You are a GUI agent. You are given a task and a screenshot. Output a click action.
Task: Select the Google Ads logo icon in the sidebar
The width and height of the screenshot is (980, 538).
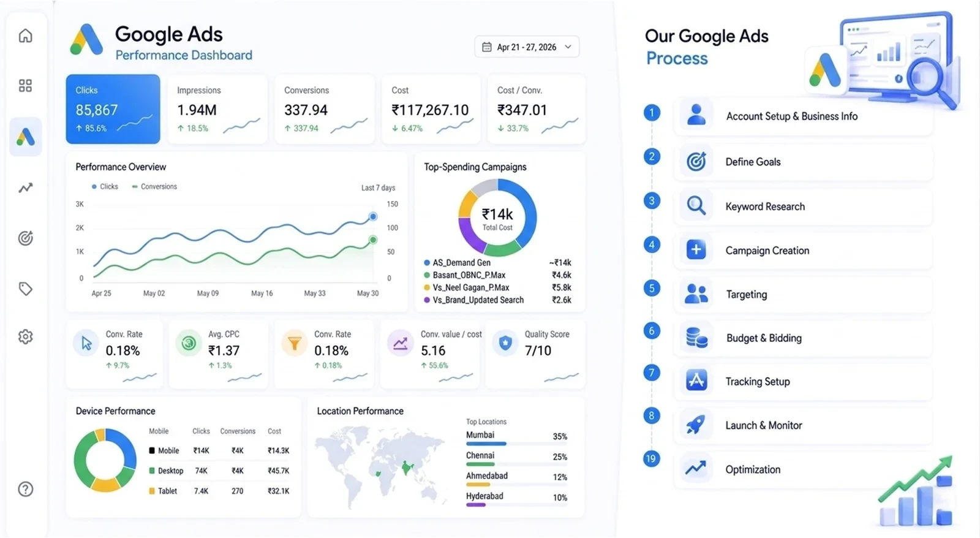tap(25, 137)
